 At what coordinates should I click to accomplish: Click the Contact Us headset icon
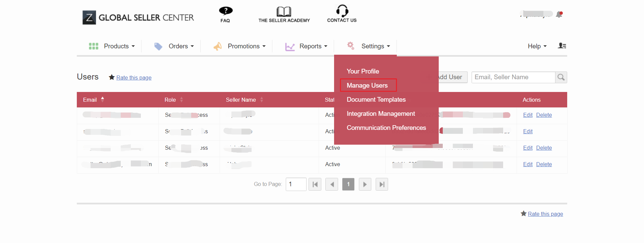pyautogui.click(x=342, y=11)
